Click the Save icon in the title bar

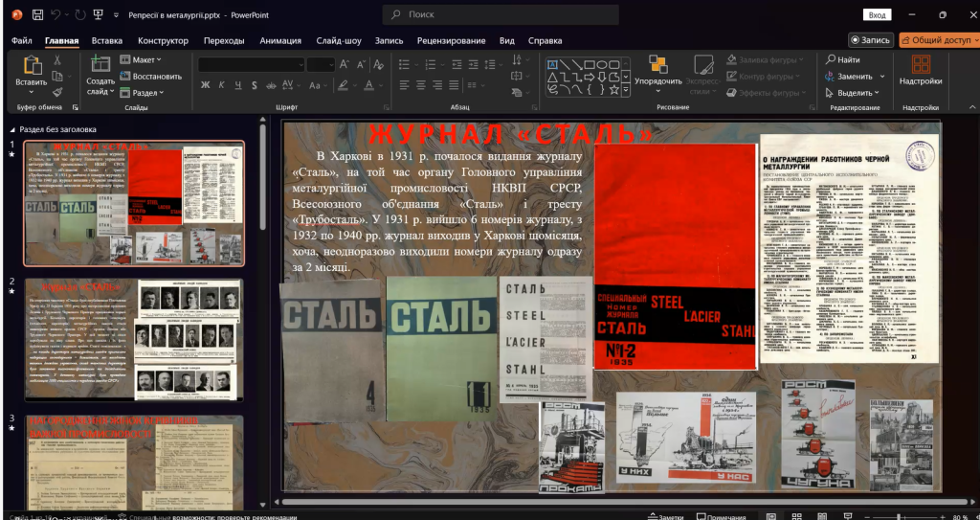tap(37, 15)
